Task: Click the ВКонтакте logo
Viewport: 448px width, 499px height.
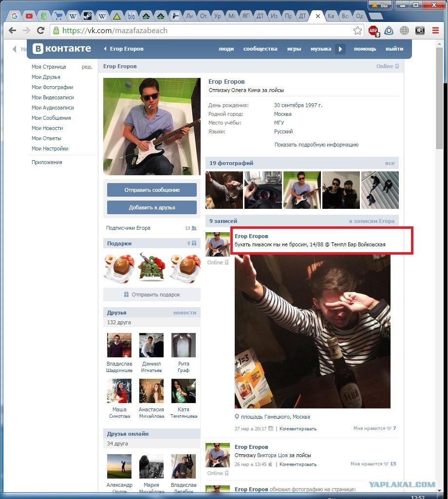Action: (x=62, y=48)
